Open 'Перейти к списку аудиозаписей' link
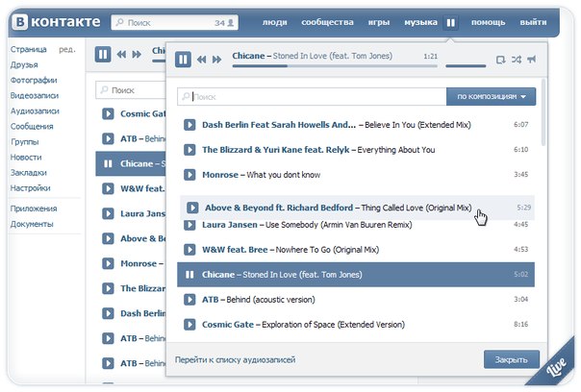The width and height of the screenshot is (581, 392). [x=235, y=359]
